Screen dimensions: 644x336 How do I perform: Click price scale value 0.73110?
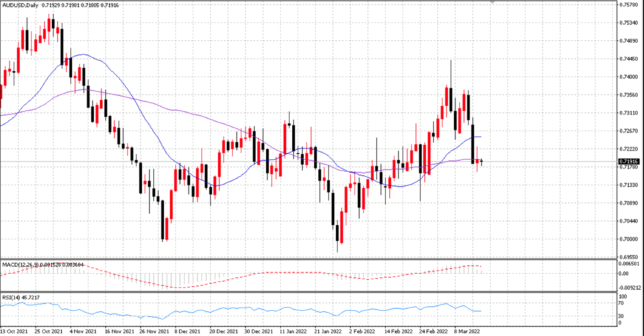pos(629,113)
